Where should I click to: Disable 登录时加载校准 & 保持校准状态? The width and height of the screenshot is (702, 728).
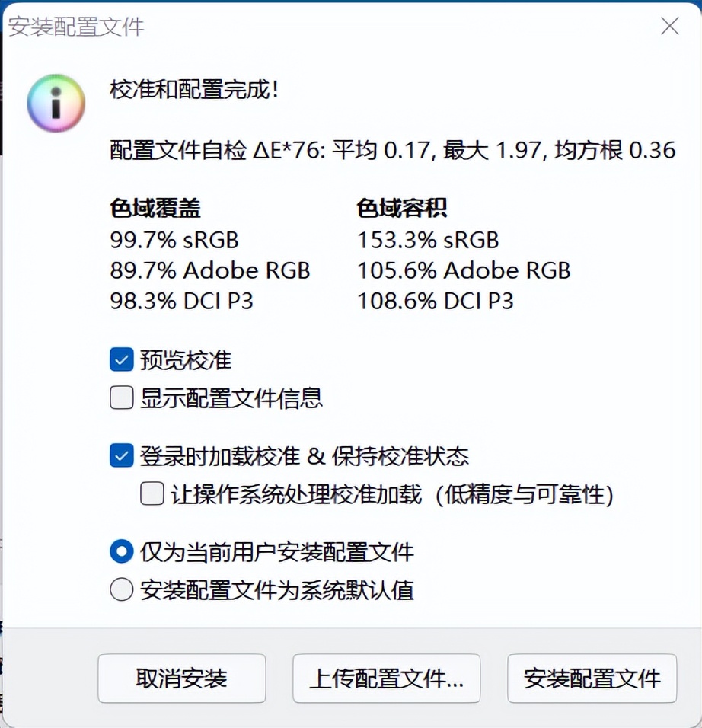point(120,455)
